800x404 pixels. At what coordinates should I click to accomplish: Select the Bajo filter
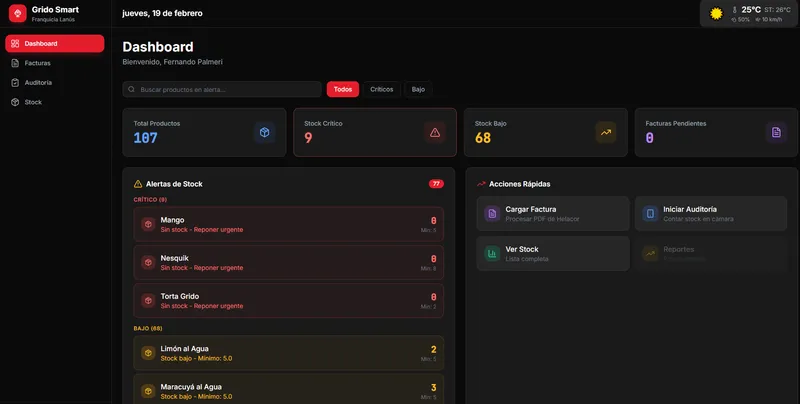[x=418, y=89]
